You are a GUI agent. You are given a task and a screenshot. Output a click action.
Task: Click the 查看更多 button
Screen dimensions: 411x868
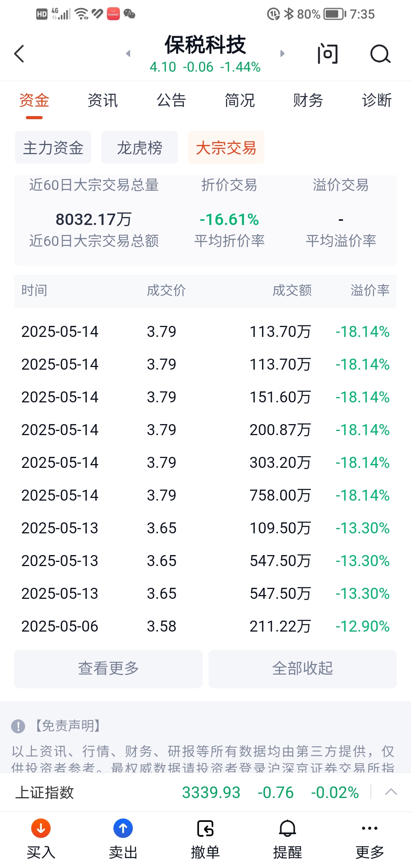pos(108,669)
